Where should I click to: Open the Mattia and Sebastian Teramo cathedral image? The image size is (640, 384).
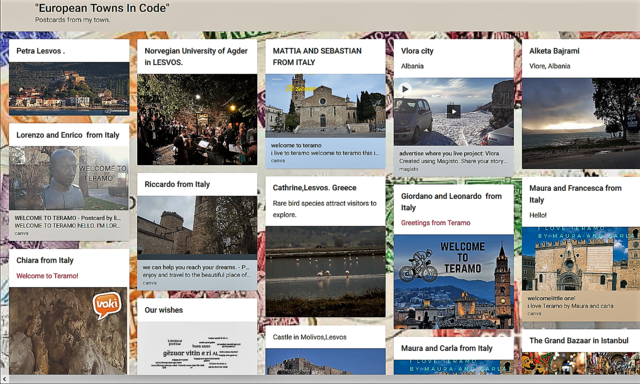coord(325,106)
